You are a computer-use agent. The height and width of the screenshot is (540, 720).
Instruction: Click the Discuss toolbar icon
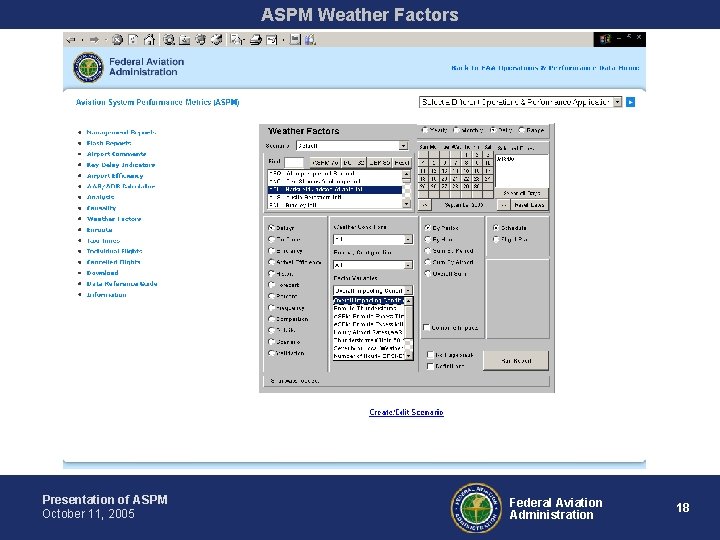(x=295, y=40)
